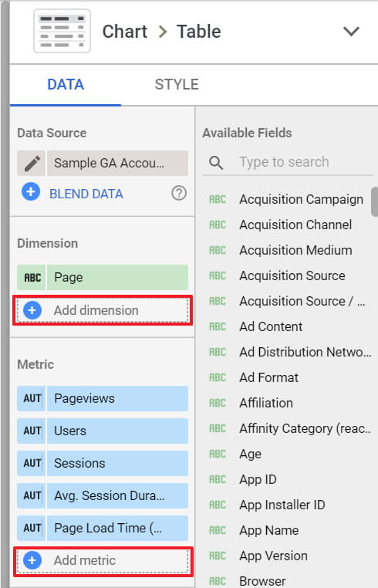This screenshot has height=588, width=378.
Task: Click ABC icon beside Ad Distribution Network
Action: point(218,352)
